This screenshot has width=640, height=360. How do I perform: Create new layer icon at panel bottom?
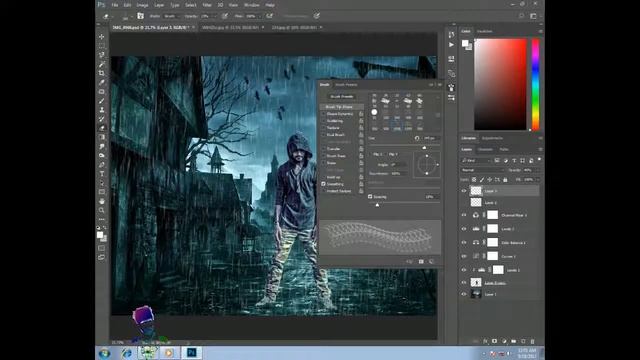(x=523, y=341)
